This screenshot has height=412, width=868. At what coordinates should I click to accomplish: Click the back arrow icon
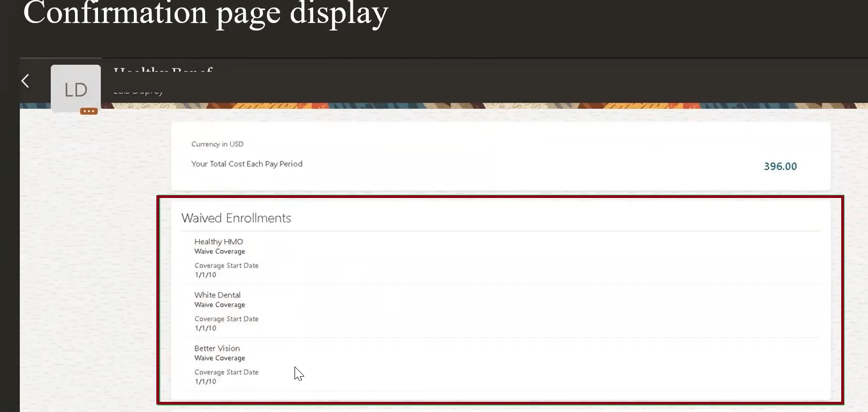[x=25, y=81]
